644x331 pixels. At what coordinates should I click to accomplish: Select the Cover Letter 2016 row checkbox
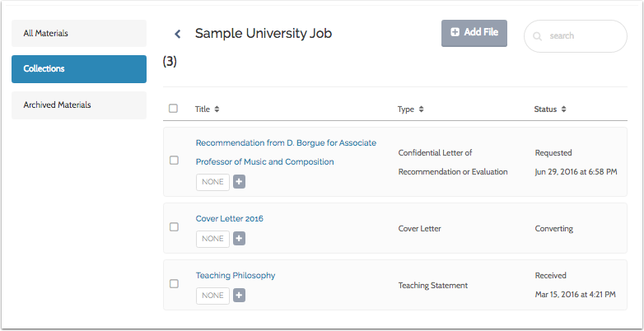coord(174,226)
